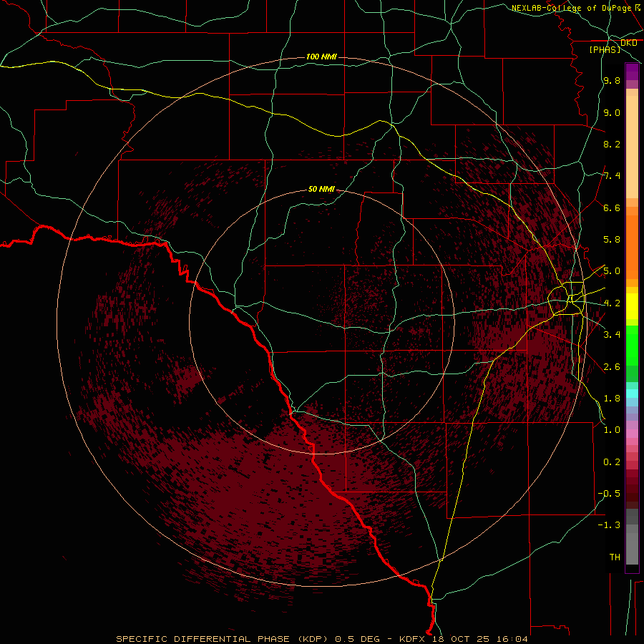The image size is (644, 644).
Task: Click the orange segment of the color bar
Action: point(632,248)
